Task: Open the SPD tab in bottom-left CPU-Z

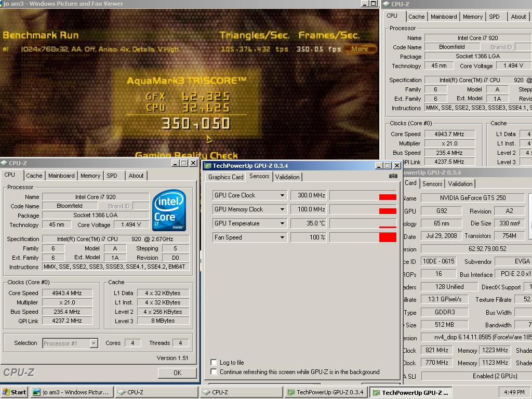Action: click(112, 176)
